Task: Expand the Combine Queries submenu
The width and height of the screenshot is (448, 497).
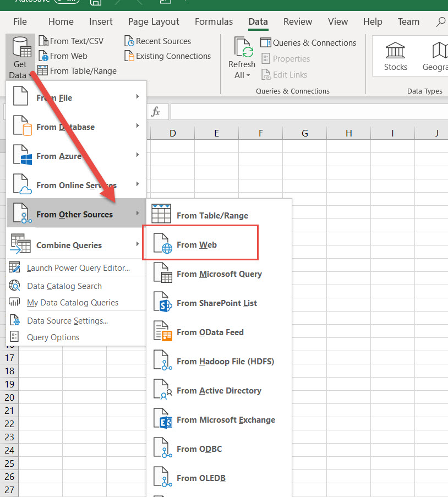Action: pos(76,245)
